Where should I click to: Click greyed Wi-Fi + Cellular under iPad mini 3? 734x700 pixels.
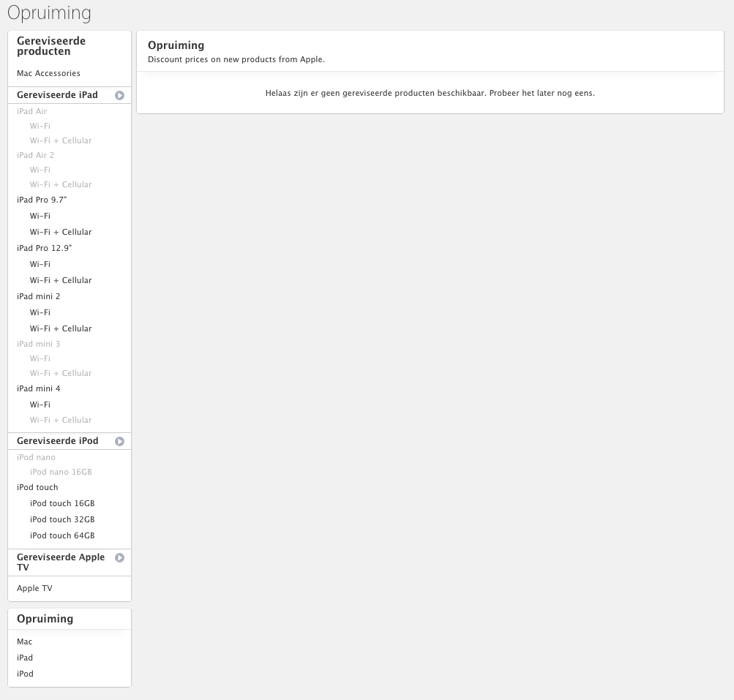pos(61,373)
